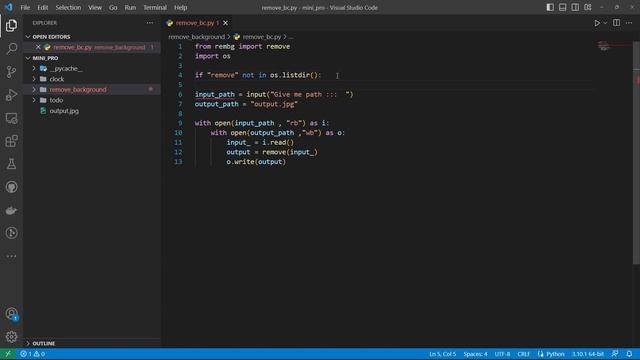This screenshot has height=360, width=640.
Task: Open the Problems errors and warnings indicator
Action: coord(33,354)
